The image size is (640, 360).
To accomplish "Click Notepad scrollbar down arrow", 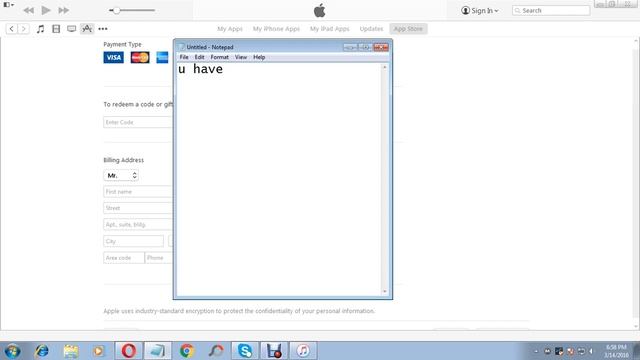I will click(x=384, y=291).
